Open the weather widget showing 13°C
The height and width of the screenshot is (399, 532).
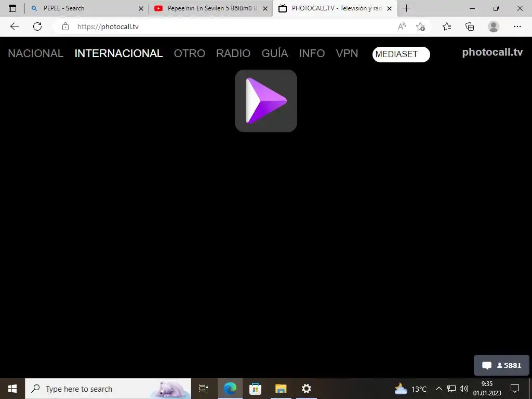(x=410, y=389)
